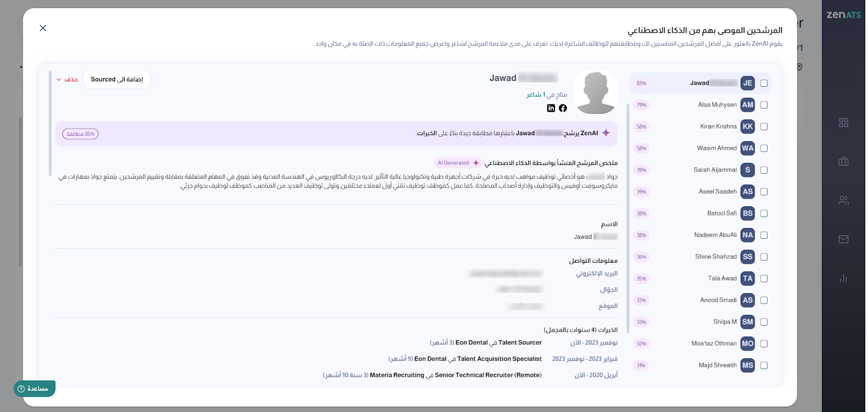Image resolution: width=868 pixels, height=412 pixels.
Task: Select candidate name Wasim Ahmed
Action: point(717,148)
